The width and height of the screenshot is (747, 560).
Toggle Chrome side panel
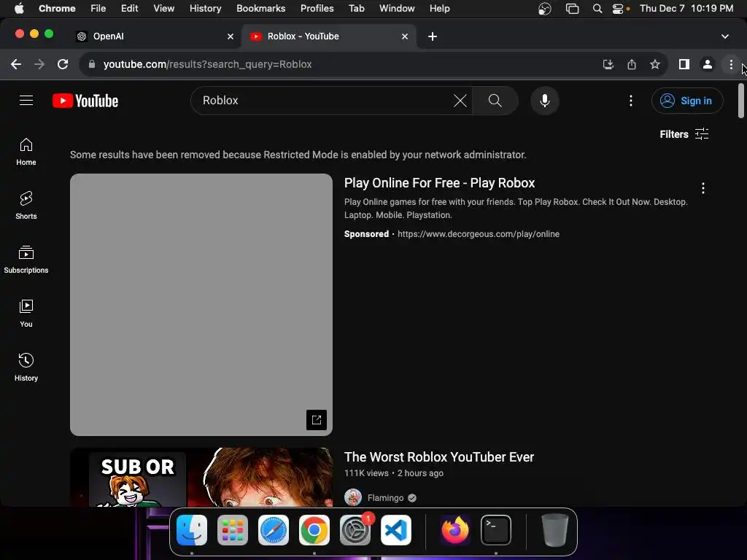pyautogui.click(x=684, y=64)
